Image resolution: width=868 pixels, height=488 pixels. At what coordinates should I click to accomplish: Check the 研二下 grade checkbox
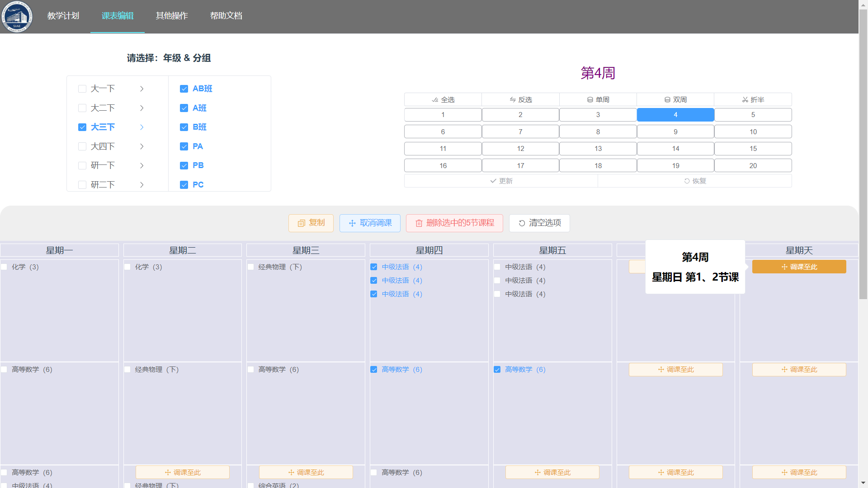click(x=82, y=185)
